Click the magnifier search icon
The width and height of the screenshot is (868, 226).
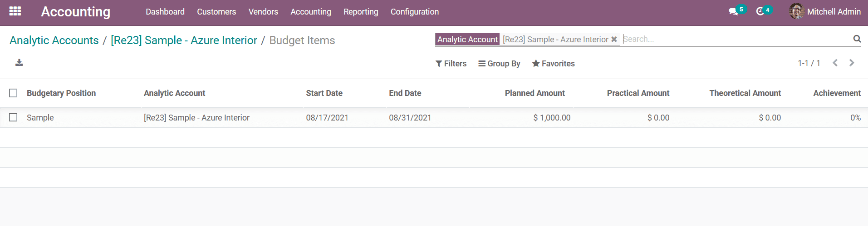[857, 39]
